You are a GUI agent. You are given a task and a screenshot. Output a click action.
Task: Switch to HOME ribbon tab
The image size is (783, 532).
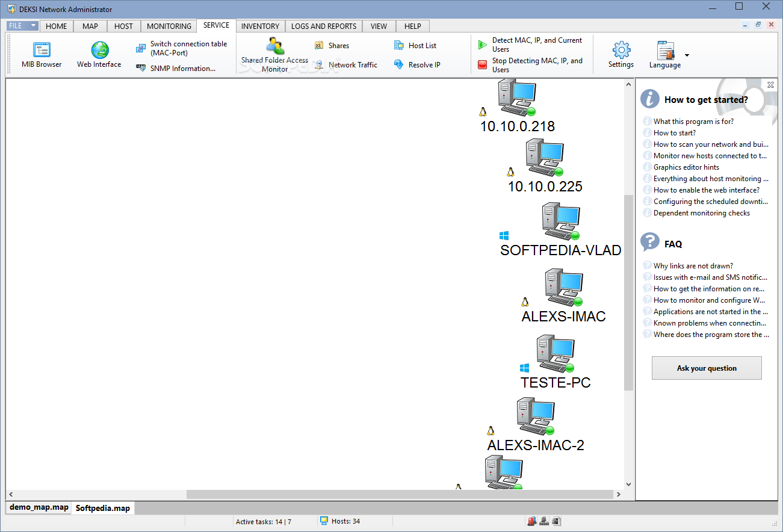click(57, 26)
